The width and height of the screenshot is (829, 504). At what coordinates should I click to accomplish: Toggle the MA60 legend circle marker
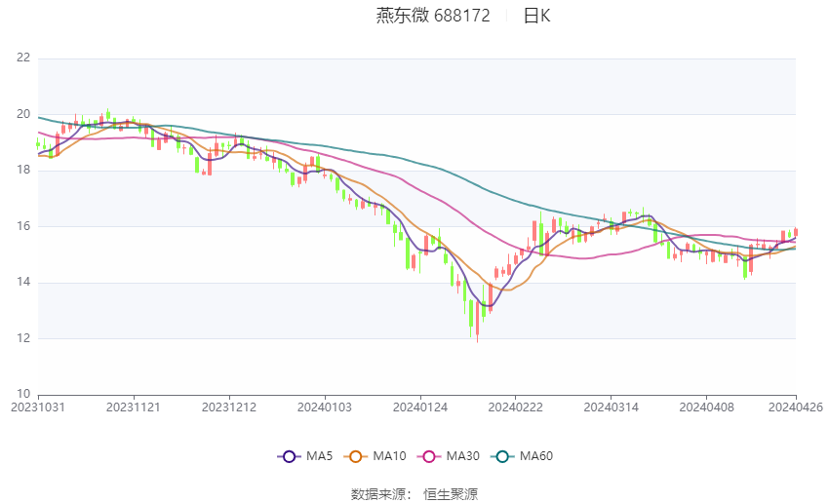[500, 456]
